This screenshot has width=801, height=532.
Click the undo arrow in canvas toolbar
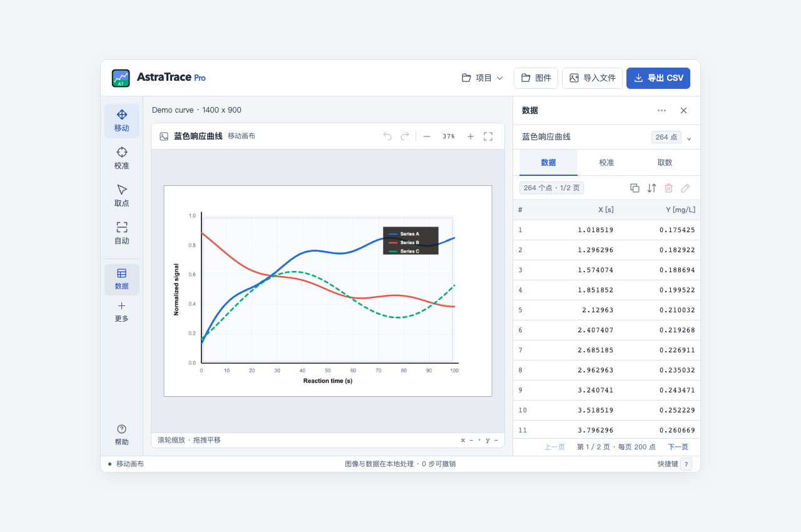[x=387, y=136]
